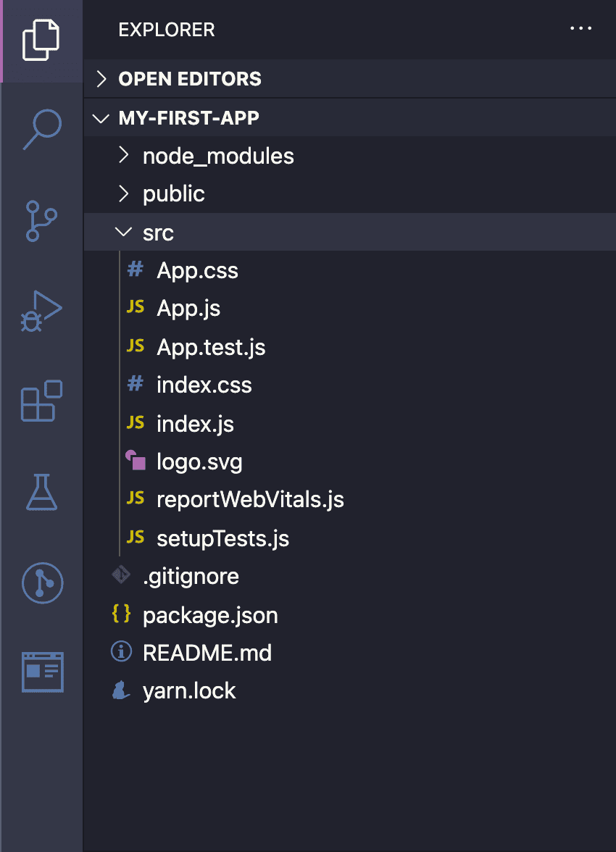
Task: Open the App.js file
Action: 188,308
